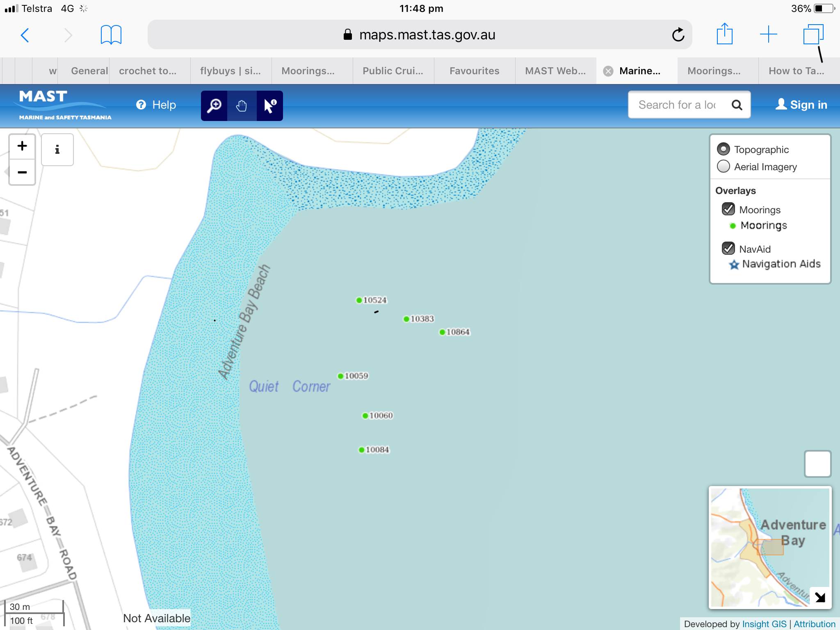Uncheck the Moorings overlay checkbox
Image resolution: width=840 pixels, height=630 pixels.
coord(728,209)
